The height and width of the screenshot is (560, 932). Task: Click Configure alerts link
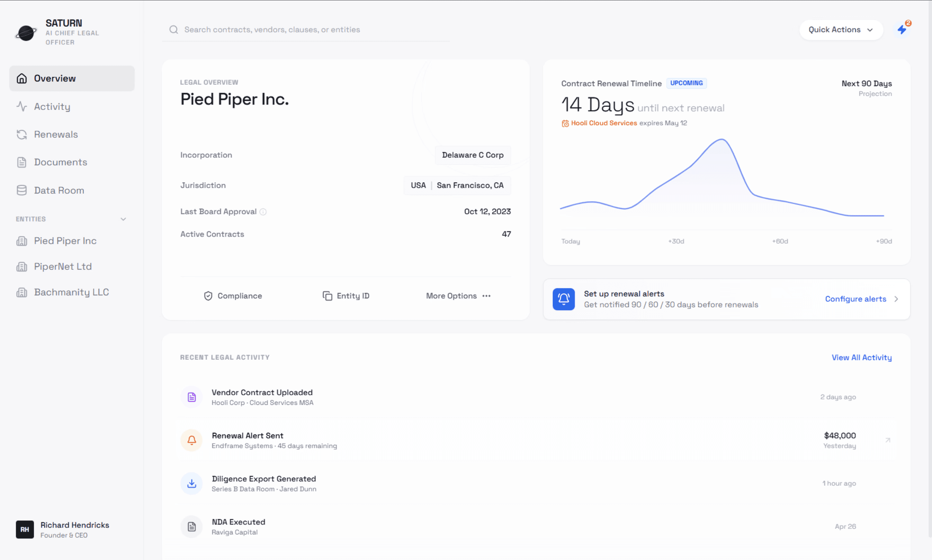(855, 299)
